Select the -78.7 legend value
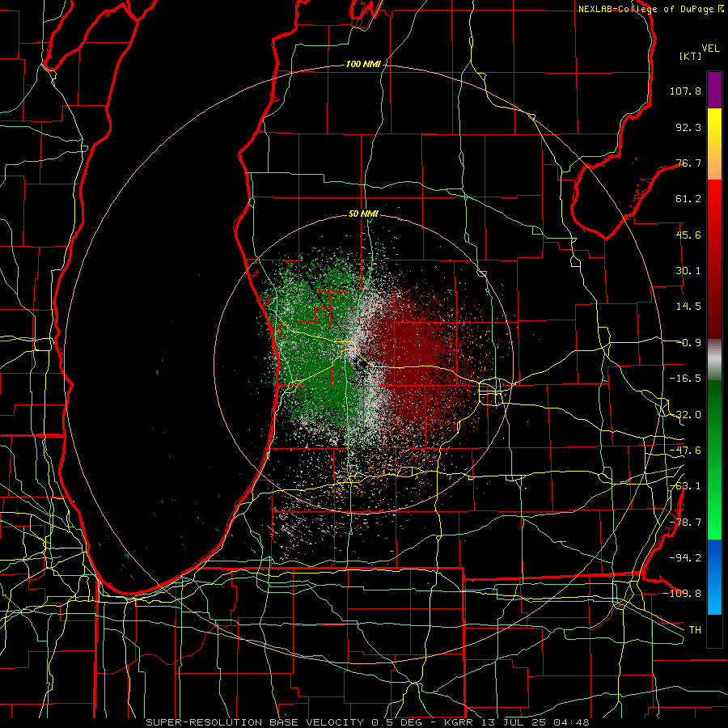Image resolution: width=728 pixels, height=728 pixels. tap(685, 523)
